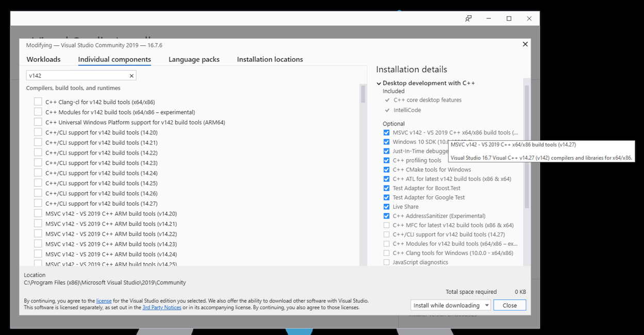Open the license link
Screen dimensions: 644x335
104,301
